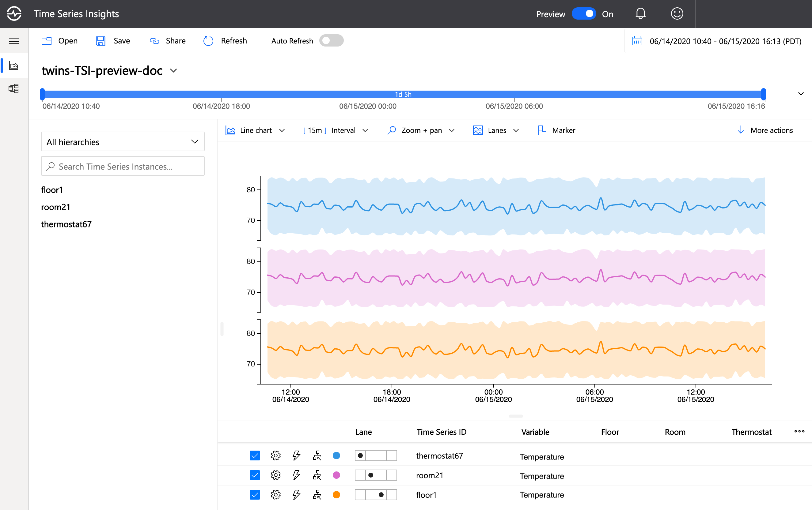Screen dimensions: 812x510
Task: Open more columns ellipsis in table header
Action: (x=799, y=432)
